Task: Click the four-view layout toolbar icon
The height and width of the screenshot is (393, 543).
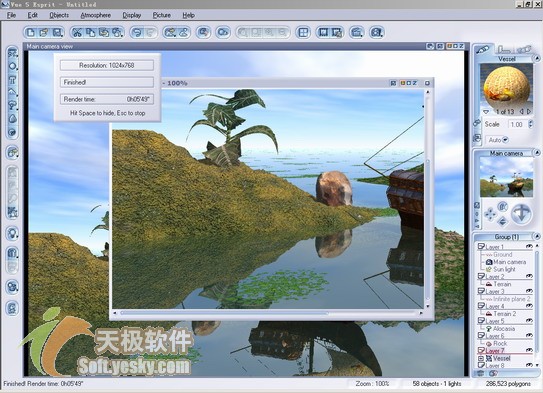Action: click(x=303, y=33)
